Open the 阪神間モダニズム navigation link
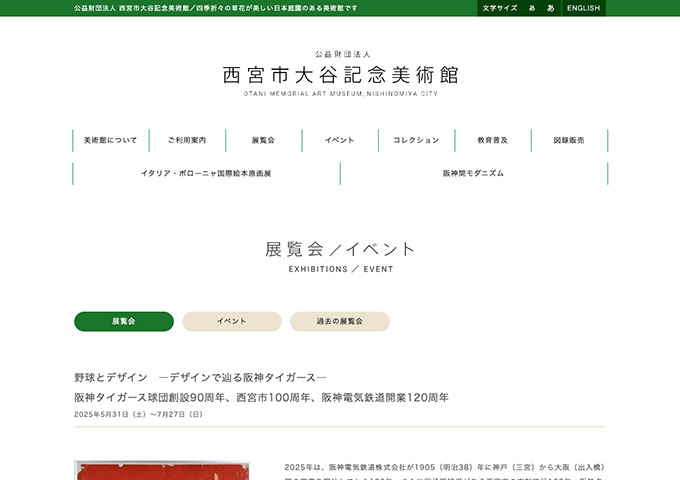 (473, 173)
